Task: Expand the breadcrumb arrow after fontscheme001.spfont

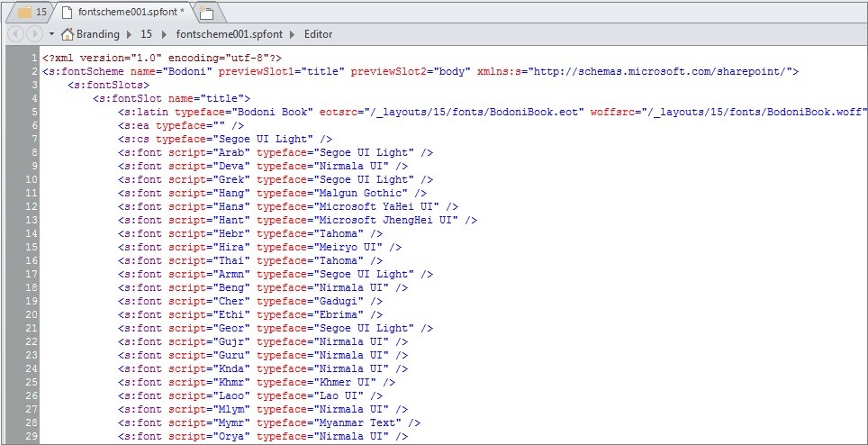Action: 293,34
